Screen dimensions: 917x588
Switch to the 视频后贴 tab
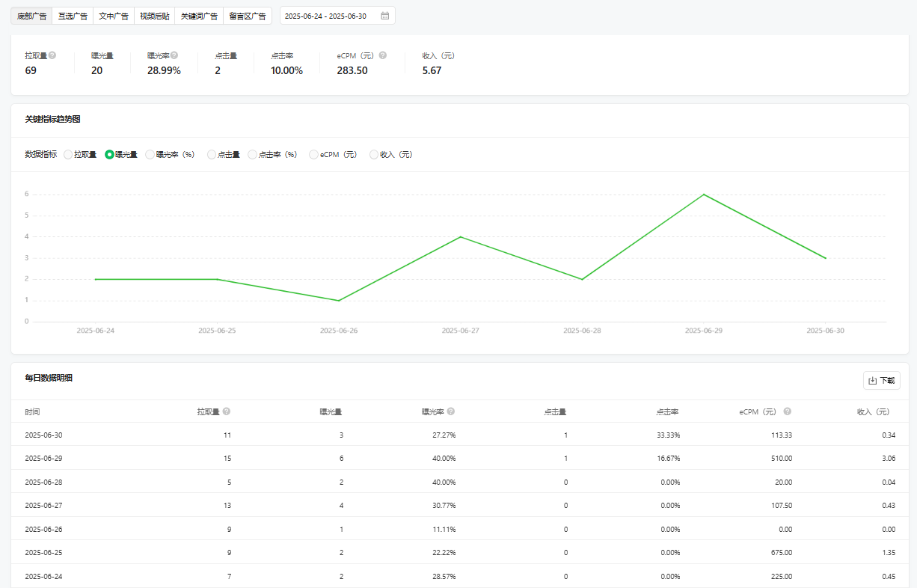coord(155,16)
